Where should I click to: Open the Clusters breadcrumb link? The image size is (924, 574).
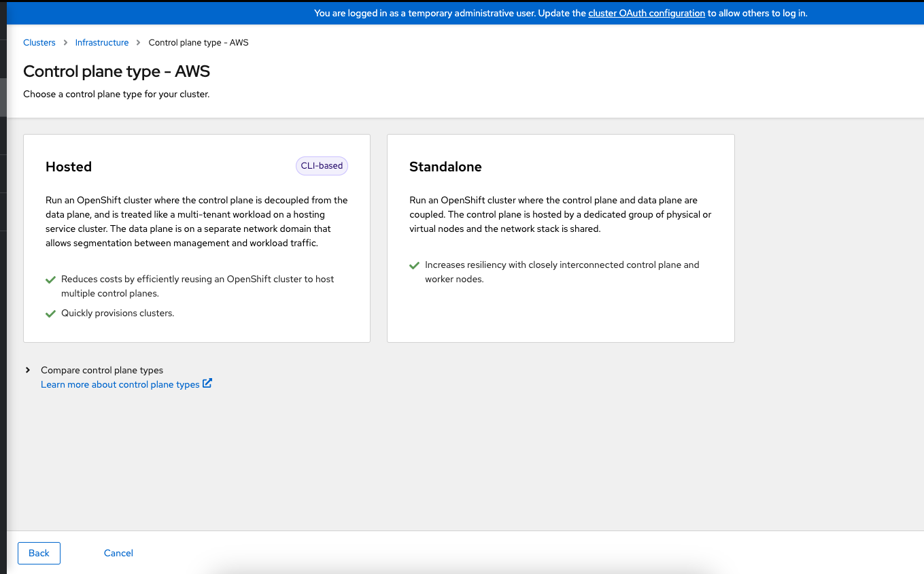click(x=39, y=42)
